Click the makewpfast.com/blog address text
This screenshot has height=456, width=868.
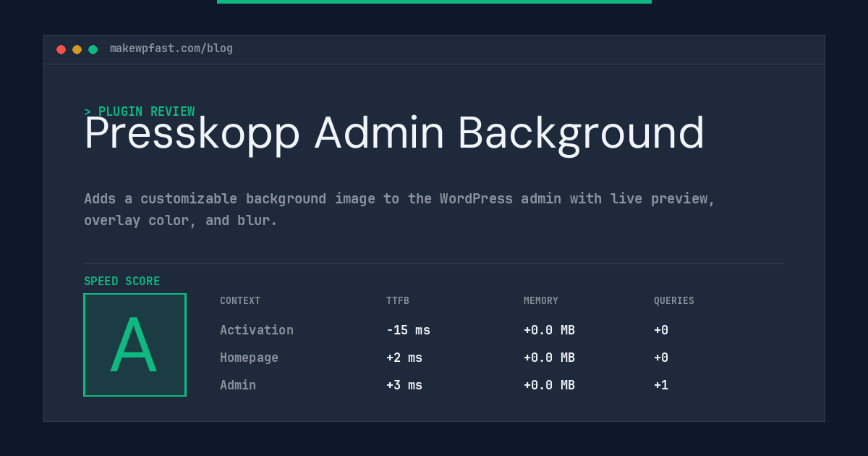pyautogui.click(x=171, y=48)
